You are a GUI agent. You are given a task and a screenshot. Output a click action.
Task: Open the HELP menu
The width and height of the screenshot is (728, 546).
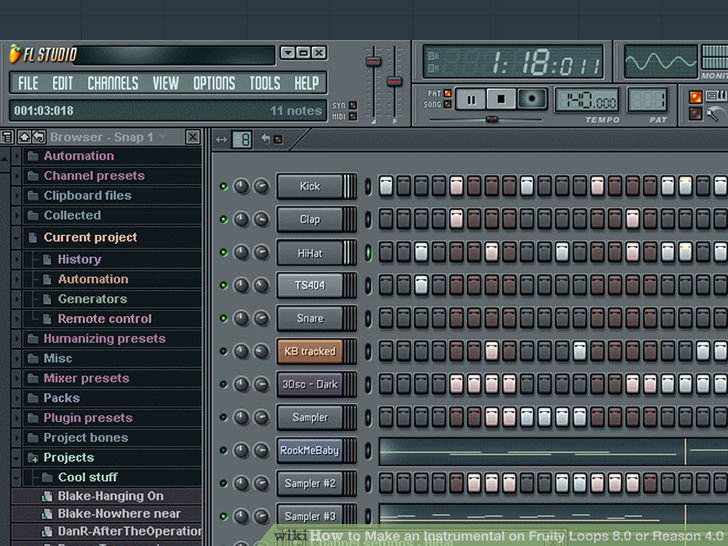tap(306, 83)
